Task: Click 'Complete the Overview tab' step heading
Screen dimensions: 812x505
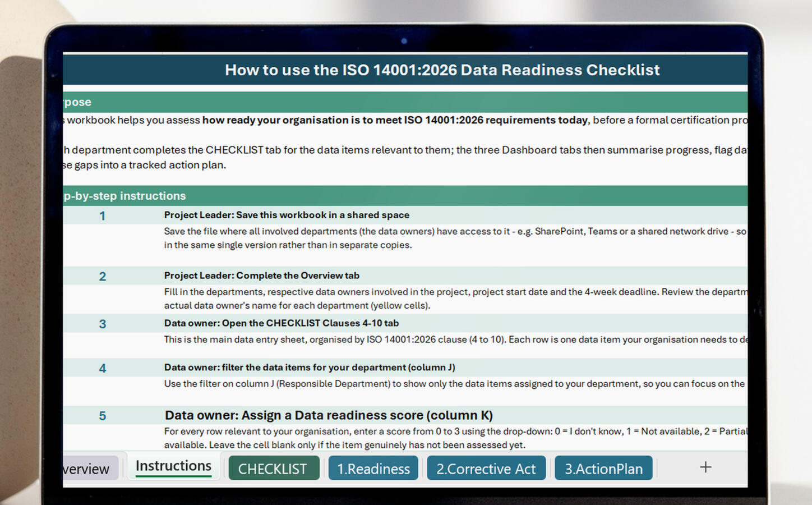Action: pos(298,276)
